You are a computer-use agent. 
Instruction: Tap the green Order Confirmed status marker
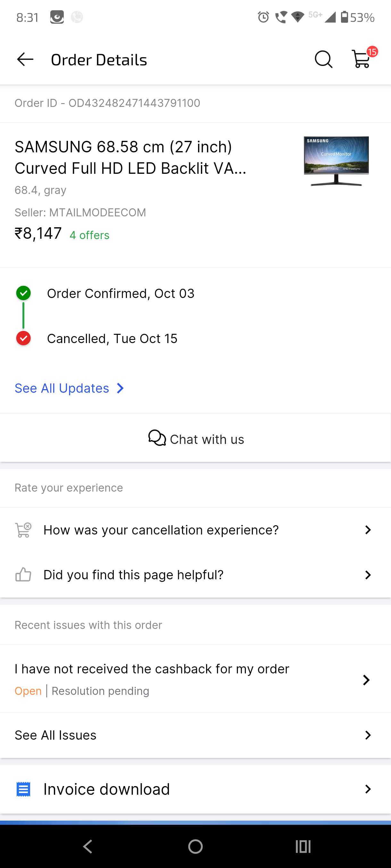[x=23, y=293]
